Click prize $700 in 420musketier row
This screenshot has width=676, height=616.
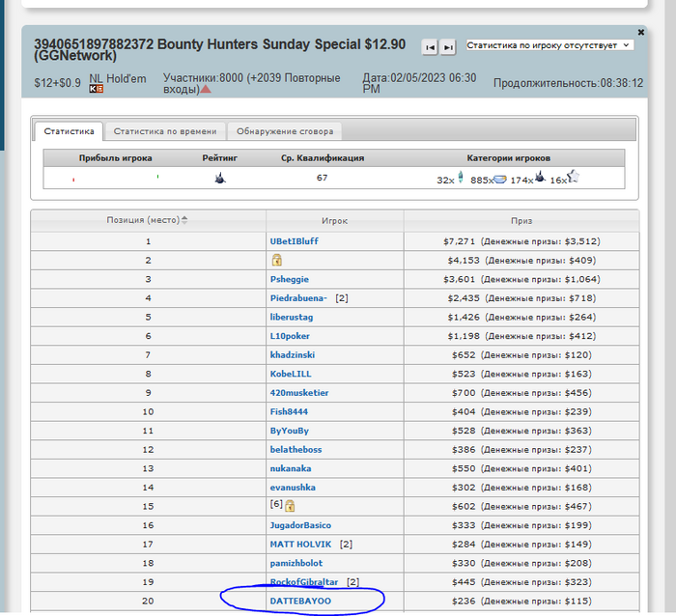coord(464,393)
